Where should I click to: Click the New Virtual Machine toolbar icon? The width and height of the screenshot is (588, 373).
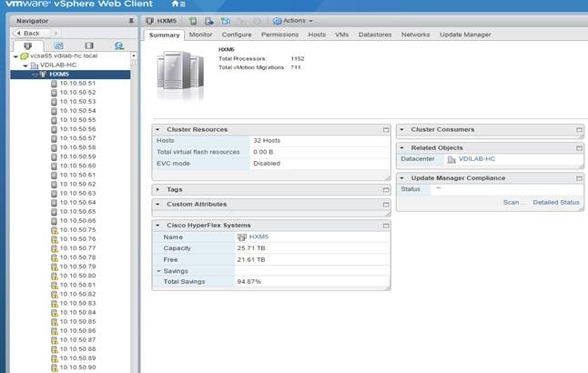tap(226, 21)
